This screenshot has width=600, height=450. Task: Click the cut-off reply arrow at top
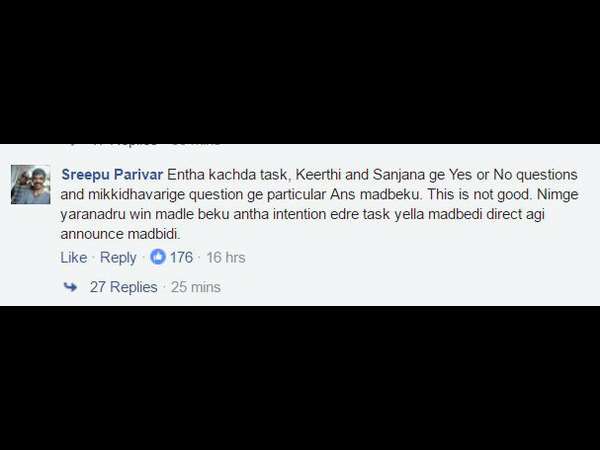[x=70, y=145]
